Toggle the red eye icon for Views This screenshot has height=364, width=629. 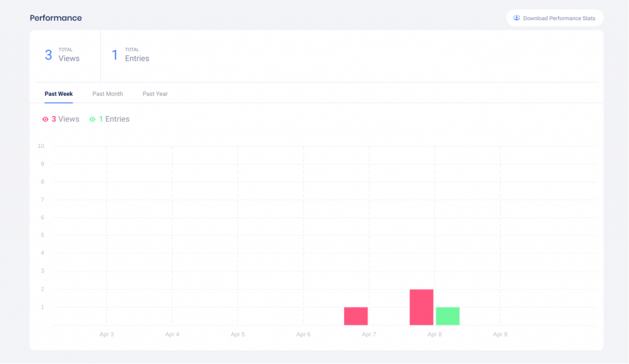(45, 119)
